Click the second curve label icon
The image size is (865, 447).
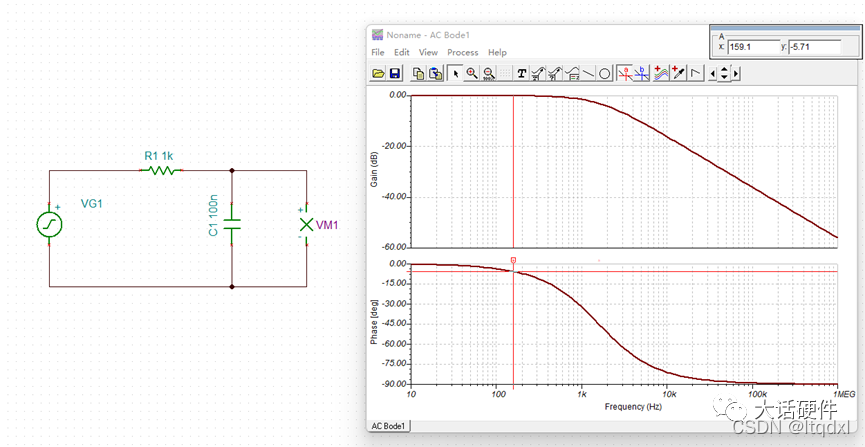click(555, 73)
